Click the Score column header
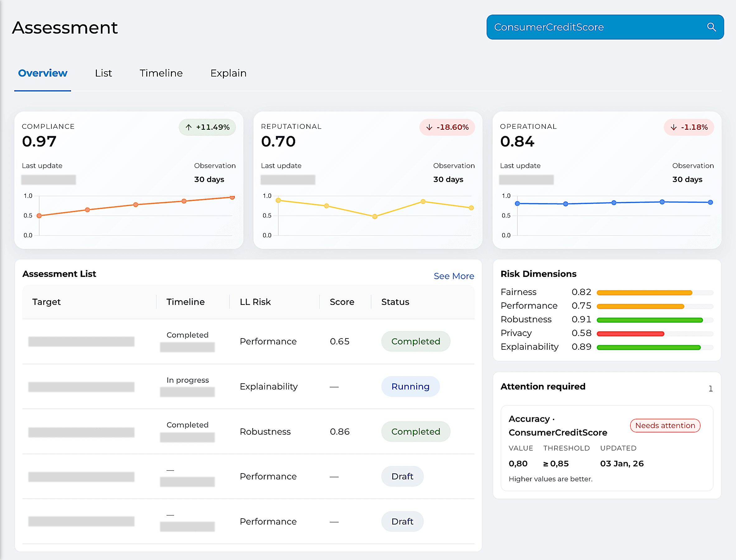The height and width of the screenshot is (560, 736). (x=342, y=302)
